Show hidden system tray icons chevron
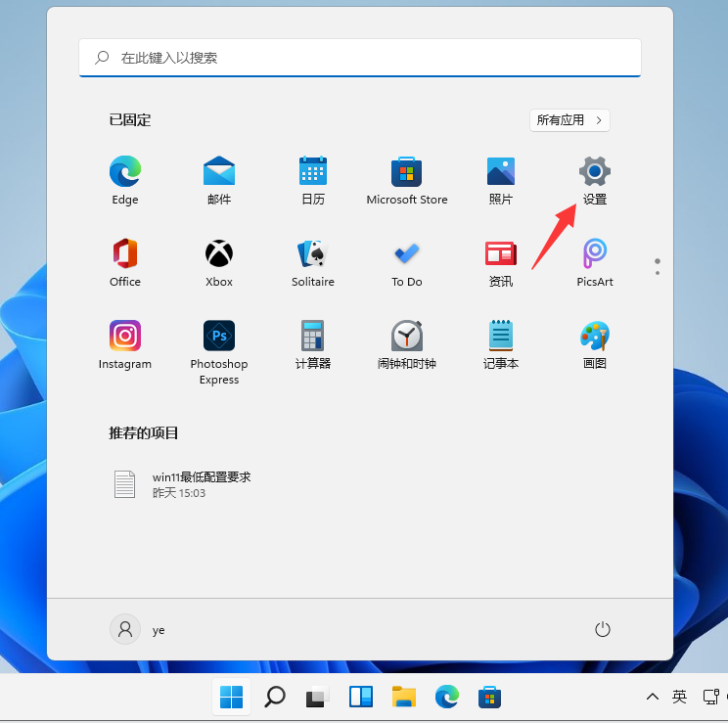 pos(653,698)
